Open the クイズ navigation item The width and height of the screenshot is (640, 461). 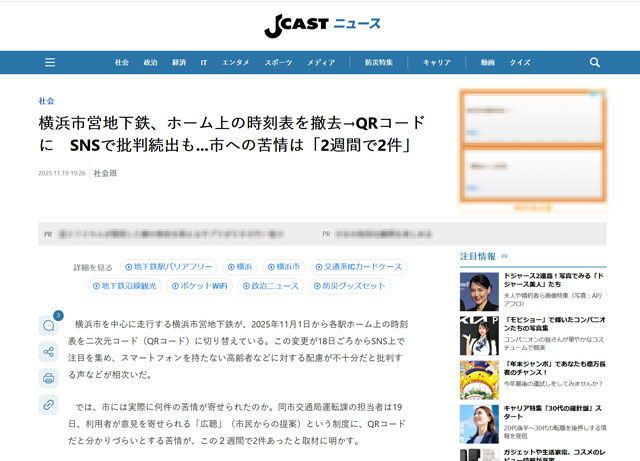click(x=520, y=62)
